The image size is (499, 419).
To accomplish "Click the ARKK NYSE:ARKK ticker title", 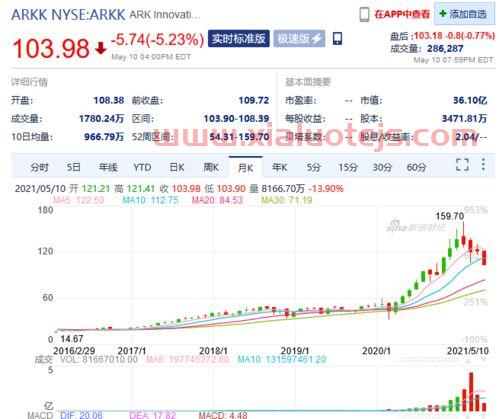I will click(x=68, y=15).
